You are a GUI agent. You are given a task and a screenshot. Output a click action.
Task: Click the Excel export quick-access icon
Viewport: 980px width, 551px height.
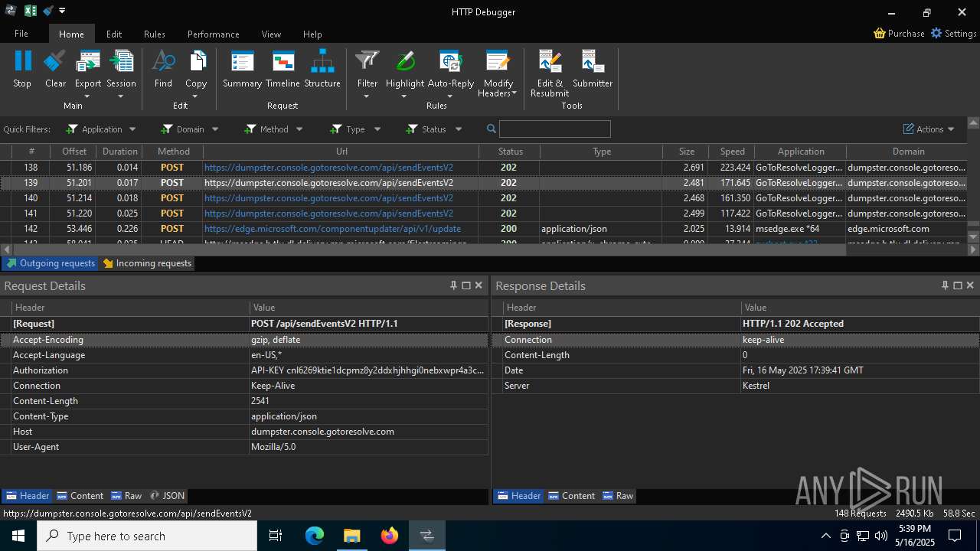pyautogui.click(x=31, y=11)
